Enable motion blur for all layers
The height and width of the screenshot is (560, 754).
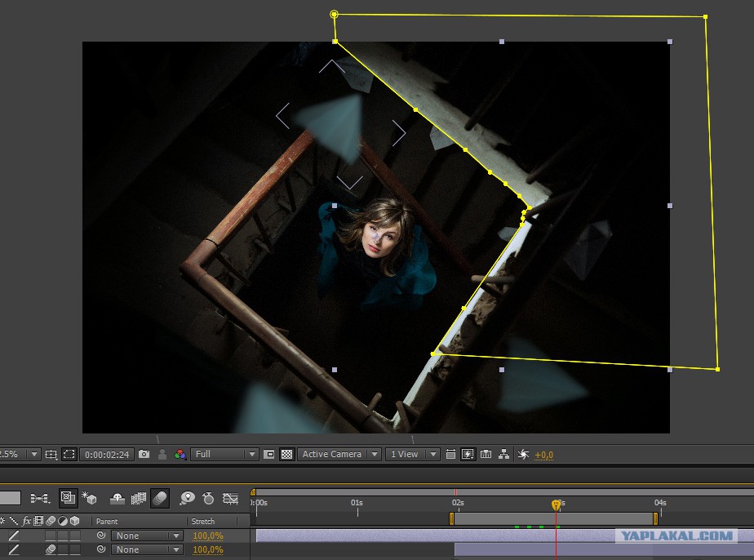(160, 499)
